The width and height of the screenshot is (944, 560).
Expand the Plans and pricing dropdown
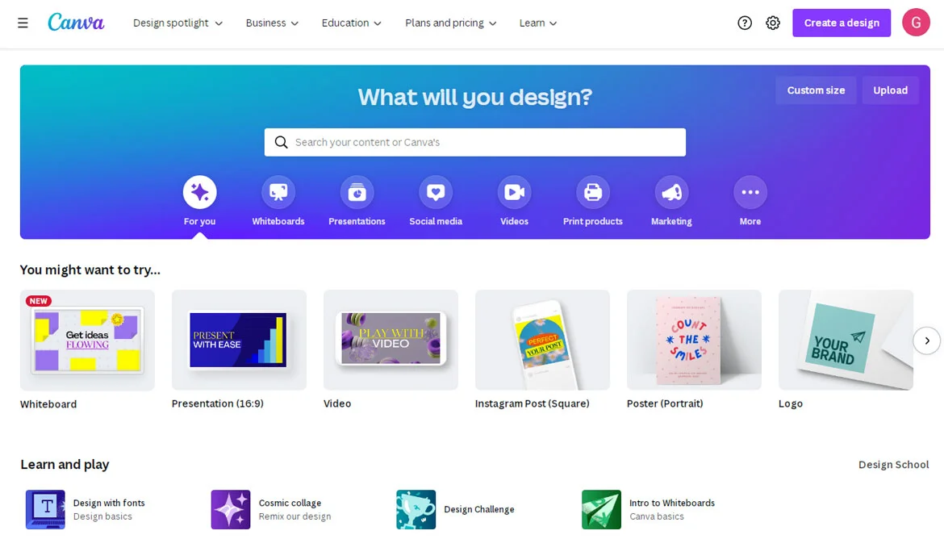pyautogui.click(x=450, y=23)
